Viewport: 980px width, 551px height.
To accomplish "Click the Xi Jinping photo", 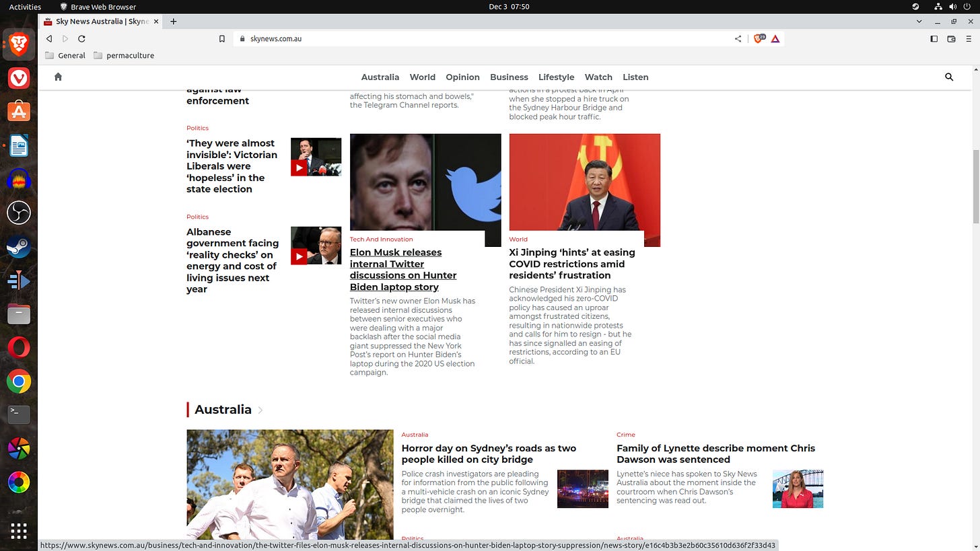I will tap(584, 182).
